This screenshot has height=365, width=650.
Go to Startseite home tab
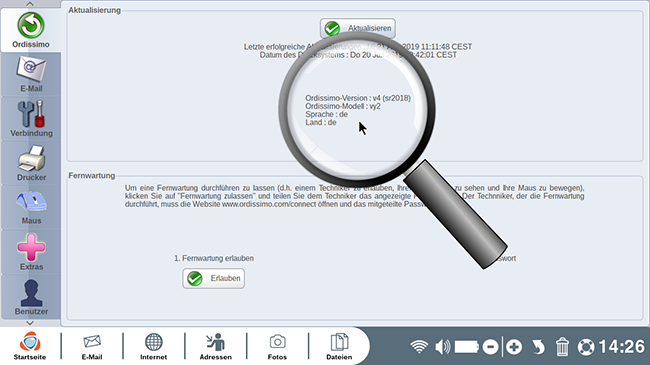30,346
